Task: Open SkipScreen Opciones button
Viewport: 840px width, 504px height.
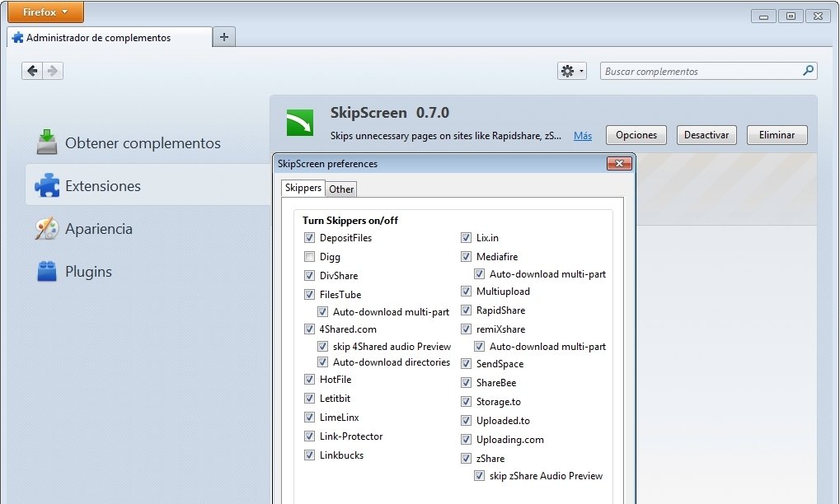Action: (x=636, y=135)
